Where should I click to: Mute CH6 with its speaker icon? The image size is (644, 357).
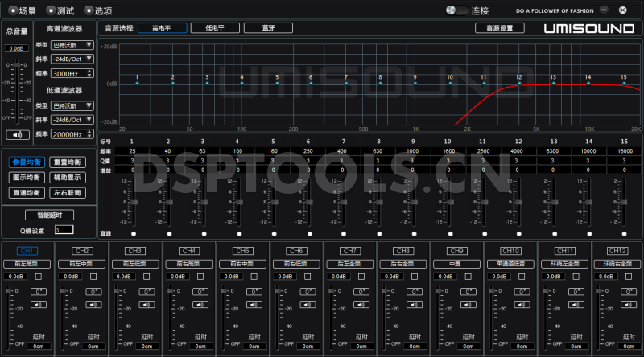tap(308, 305)
